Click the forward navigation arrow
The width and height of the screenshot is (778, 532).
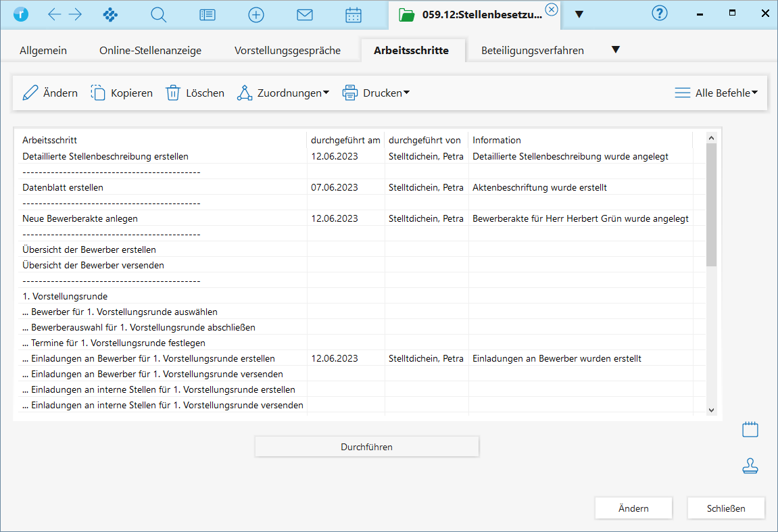(75, 15)
